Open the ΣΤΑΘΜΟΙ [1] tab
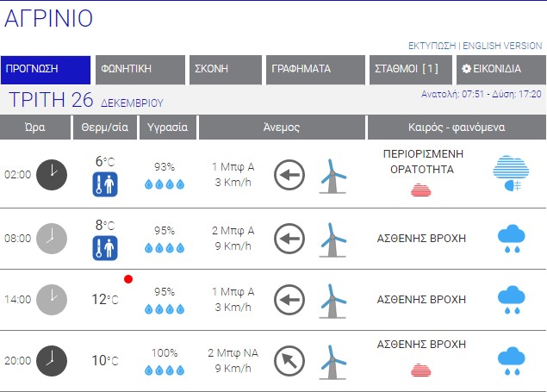The width and height of the screenshot is (547, 392). pos(409,70)
